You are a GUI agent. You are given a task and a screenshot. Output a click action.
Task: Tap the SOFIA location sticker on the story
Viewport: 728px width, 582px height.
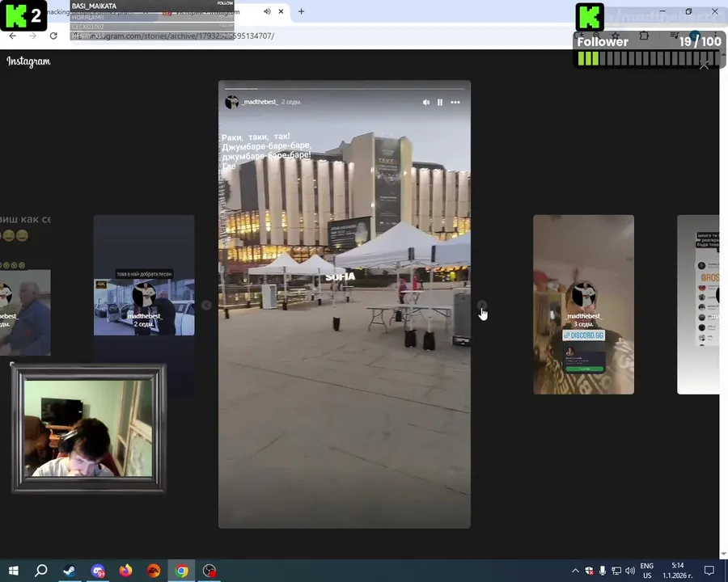click(x=340, y=276)
